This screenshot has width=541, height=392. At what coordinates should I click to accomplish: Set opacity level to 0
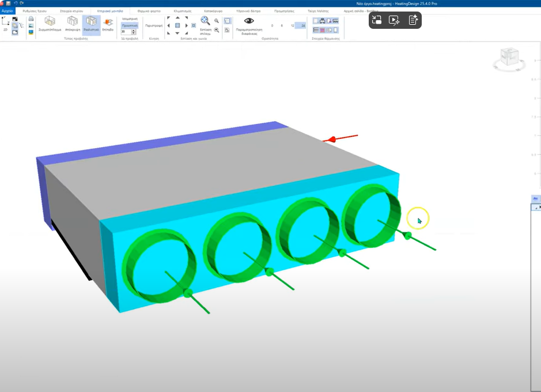(x=272, y=25)
